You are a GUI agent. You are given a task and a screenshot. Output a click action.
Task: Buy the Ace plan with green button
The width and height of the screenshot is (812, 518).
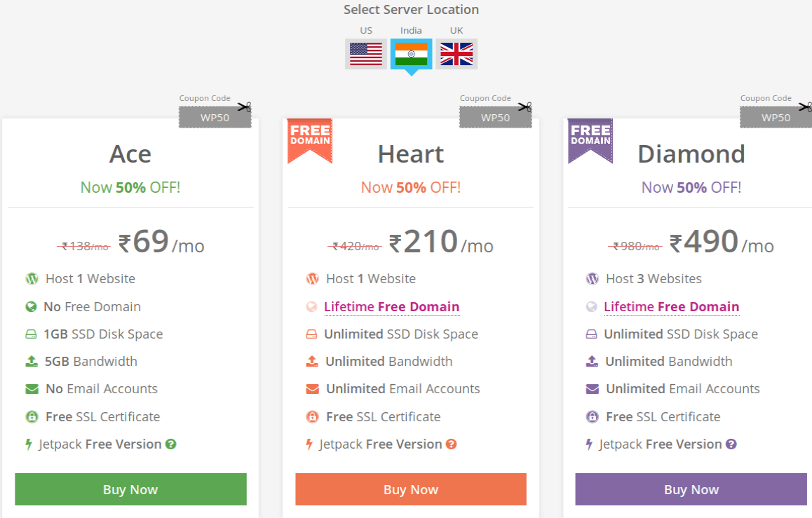(x=130, y=489)
